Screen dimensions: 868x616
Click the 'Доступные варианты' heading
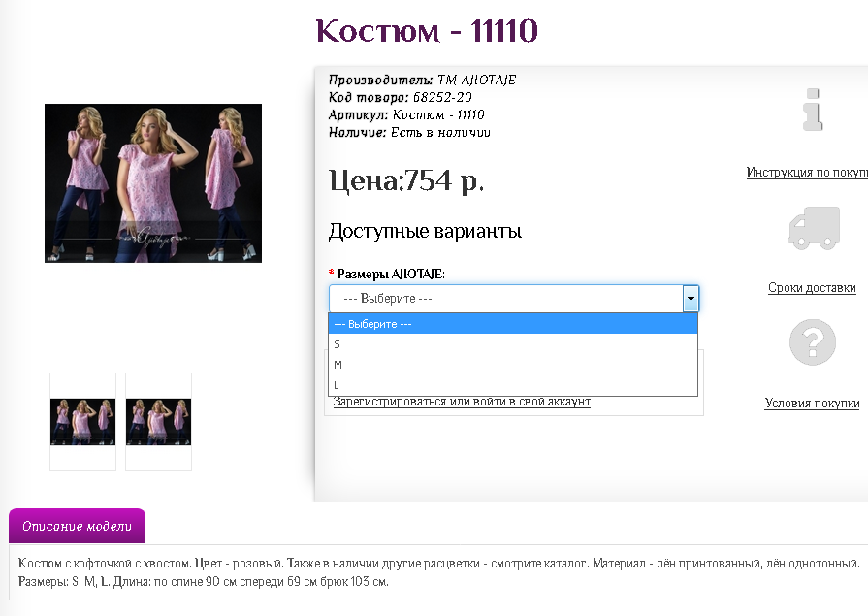(x=425, y=231)
